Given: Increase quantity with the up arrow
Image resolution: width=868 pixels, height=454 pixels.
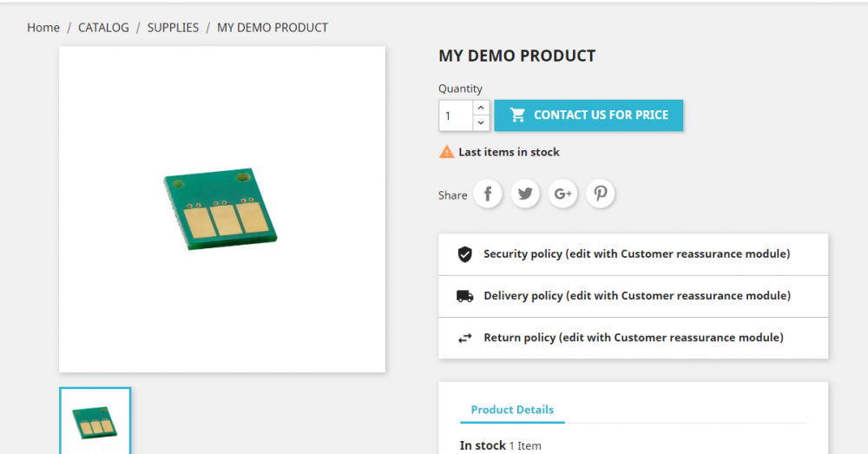Looking at the screenshot, I should click(x=481, y=108).
